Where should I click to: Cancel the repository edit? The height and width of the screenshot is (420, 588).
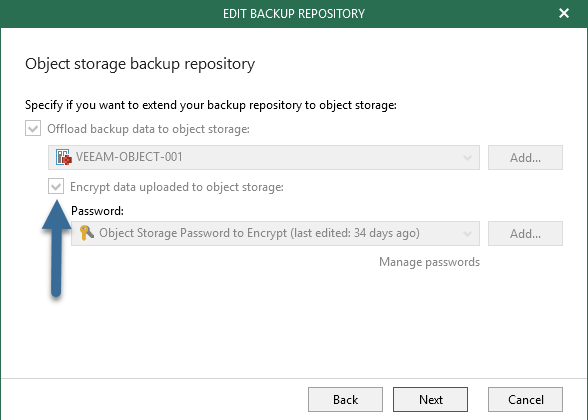(525, 399)
